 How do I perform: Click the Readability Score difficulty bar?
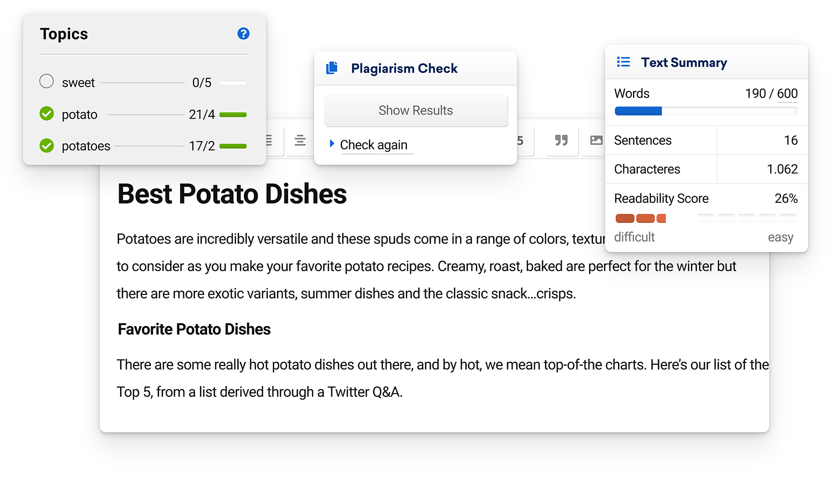[x=706, y=218]
